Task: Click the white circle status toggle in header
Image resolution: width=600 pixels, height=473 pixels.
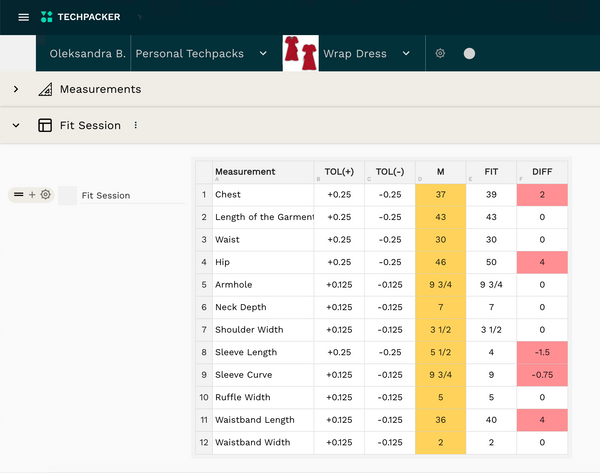Action: point(470,53)
